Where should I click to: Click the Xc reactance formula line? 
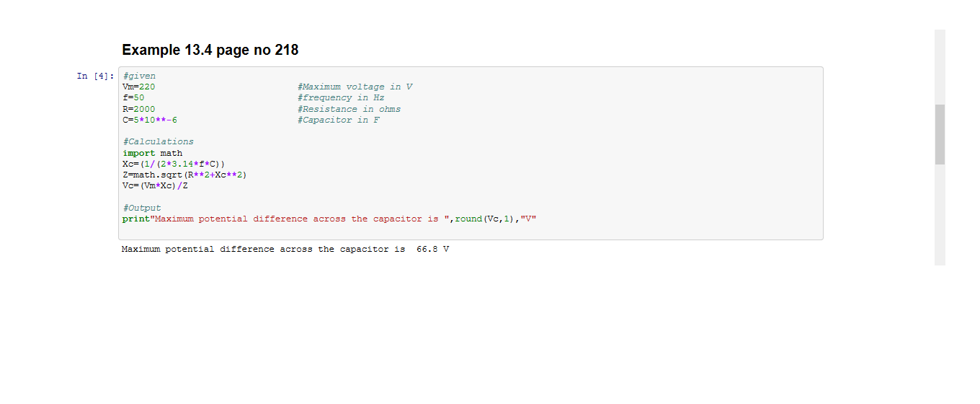pos(174,164)
